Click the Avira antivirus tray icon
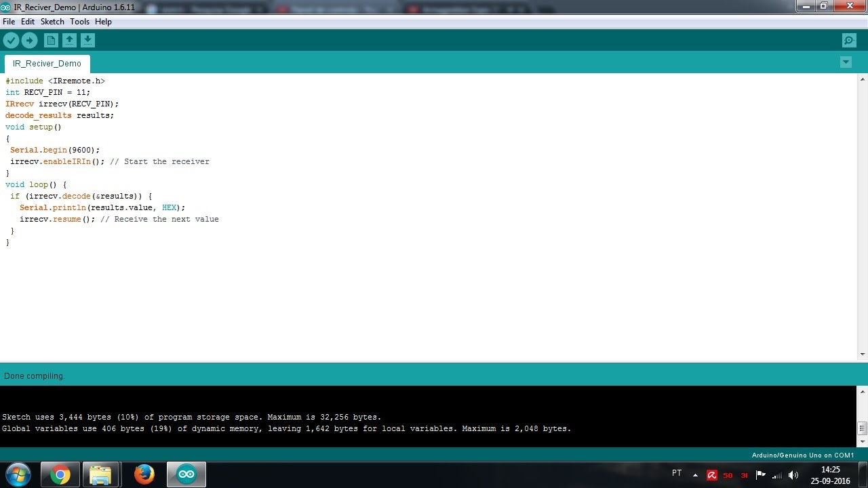868x488 pixels. pos(712,475)
